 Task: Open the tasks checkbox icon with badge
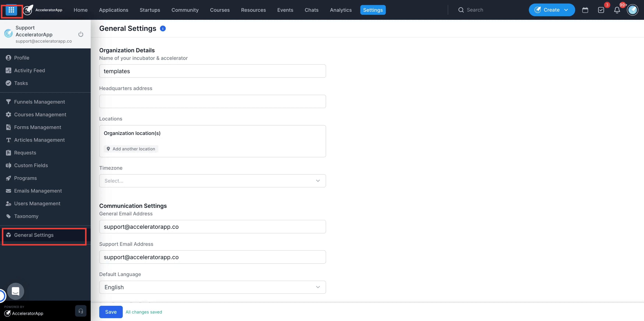[x=601, y=10]
